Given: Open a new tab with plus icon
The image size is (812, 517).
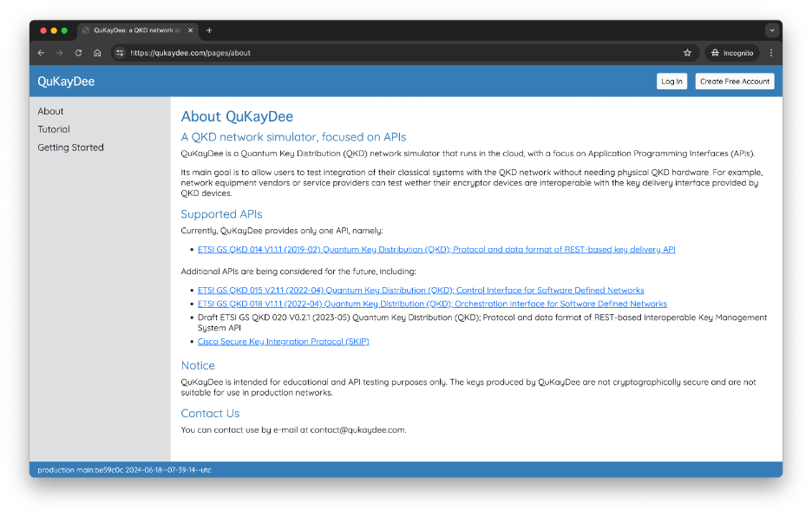Looking at the screenshot, I should tap(209, 30).
